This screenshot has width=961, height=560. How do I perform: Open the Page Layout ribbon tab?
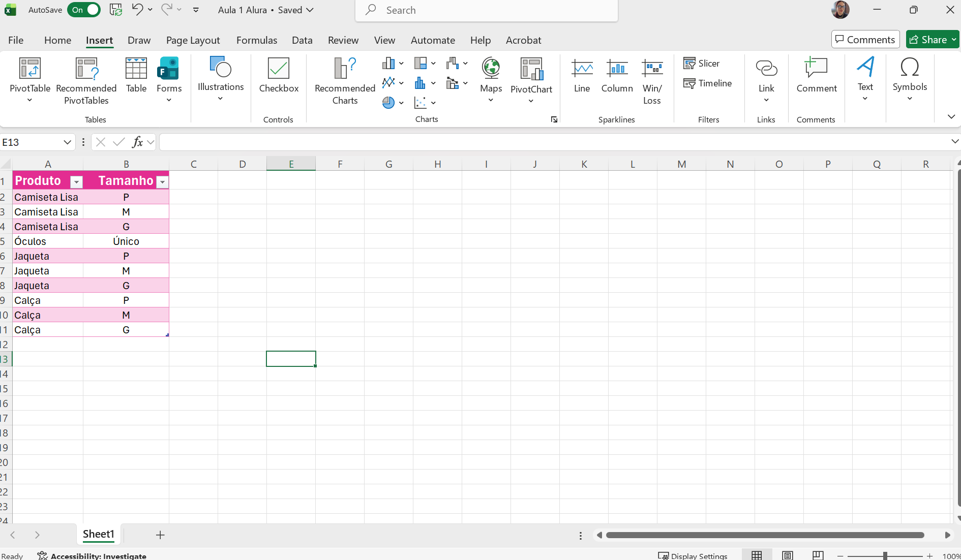(x=193, y=40)
